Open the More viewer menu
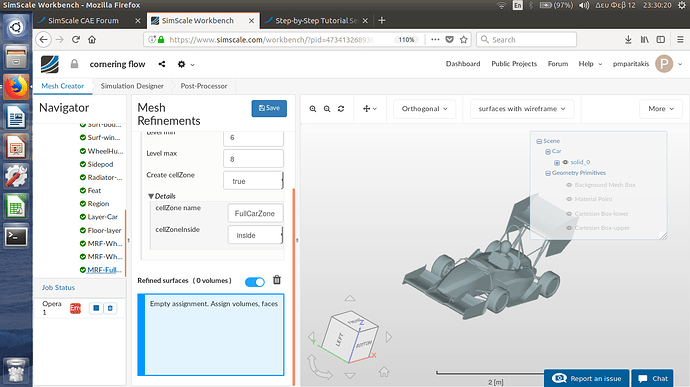This screenshot has height=387, width=690. pyautogui.click(x=661, y=109)
